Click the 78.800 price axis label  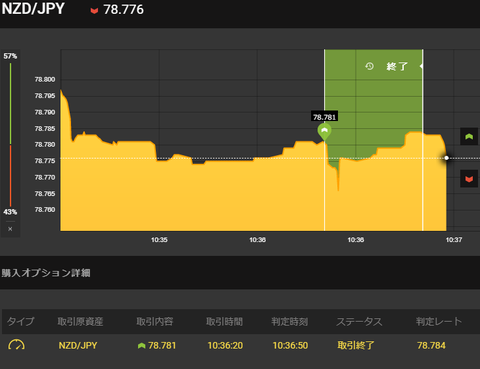45,79
